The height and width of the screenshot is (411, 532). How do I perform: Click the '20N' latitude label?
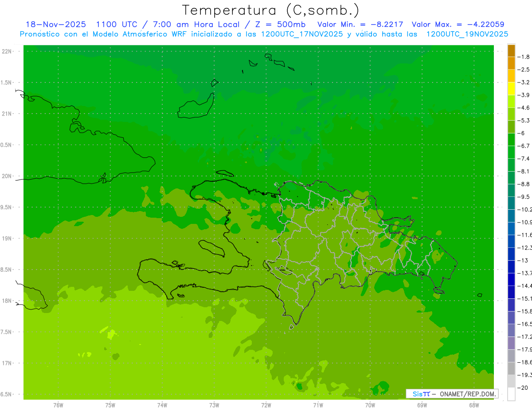pos(7,176)
